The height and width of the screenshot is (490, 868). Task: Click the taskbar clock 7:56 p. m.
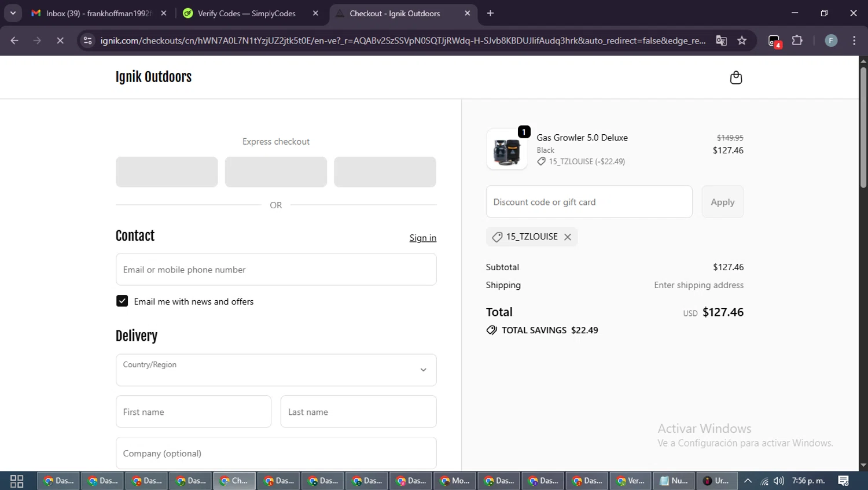(808, 481)
